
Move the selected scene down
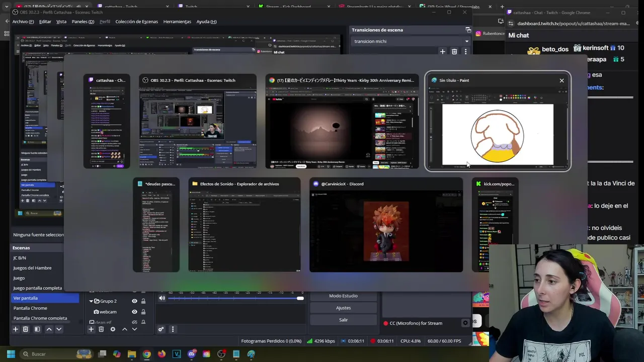click(59, 329)
